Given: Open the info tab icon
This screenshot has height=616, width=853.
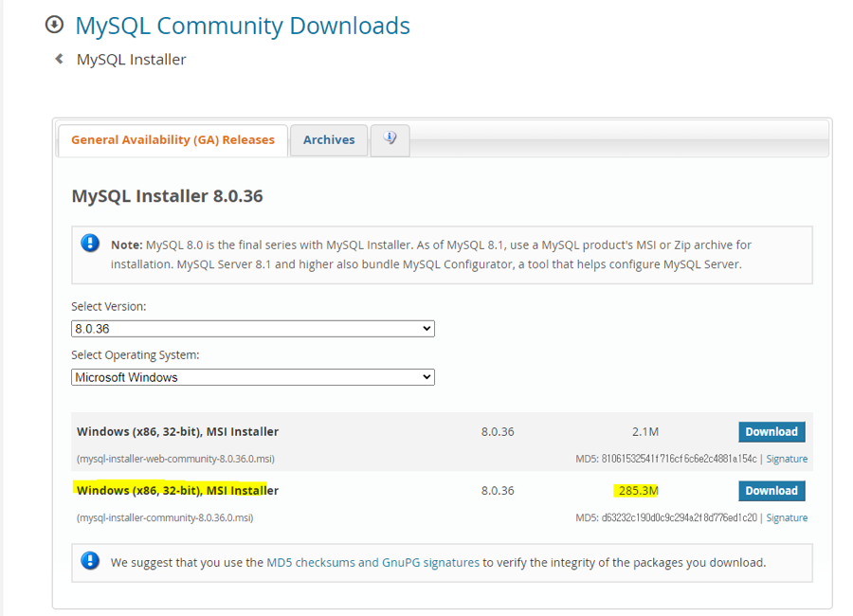Looking at the screenshot, I should click(x=390, y=138).
